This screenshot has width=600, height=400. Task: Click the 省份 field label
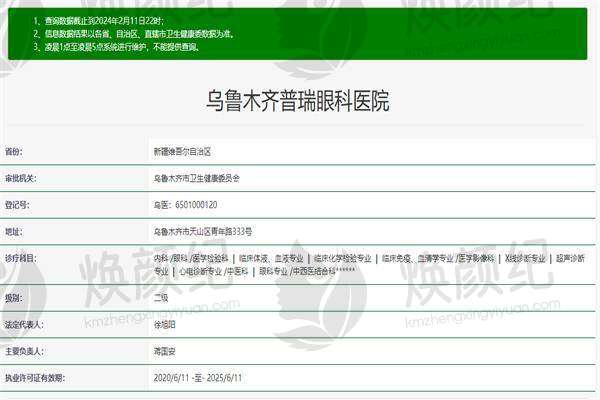point(14,152)
